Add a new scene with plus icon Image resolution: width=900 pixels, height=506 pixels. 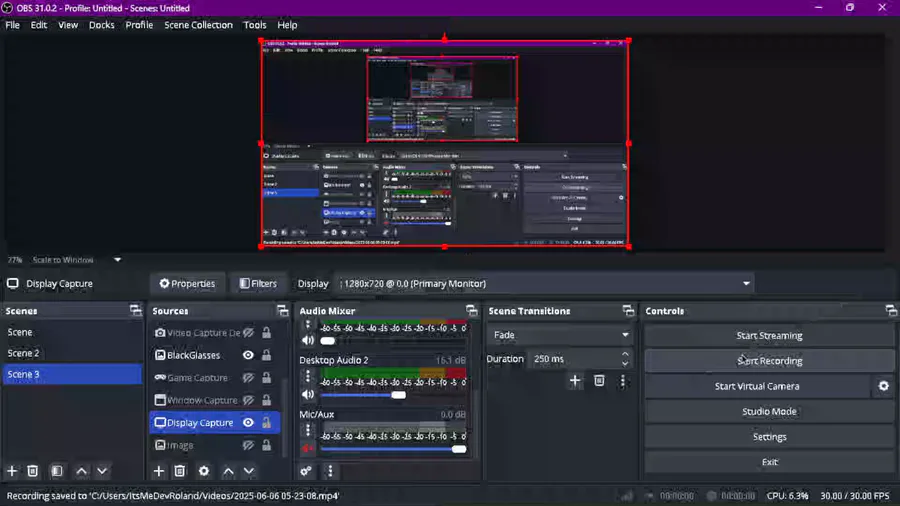pyautogui.click(x=12, y=471)
